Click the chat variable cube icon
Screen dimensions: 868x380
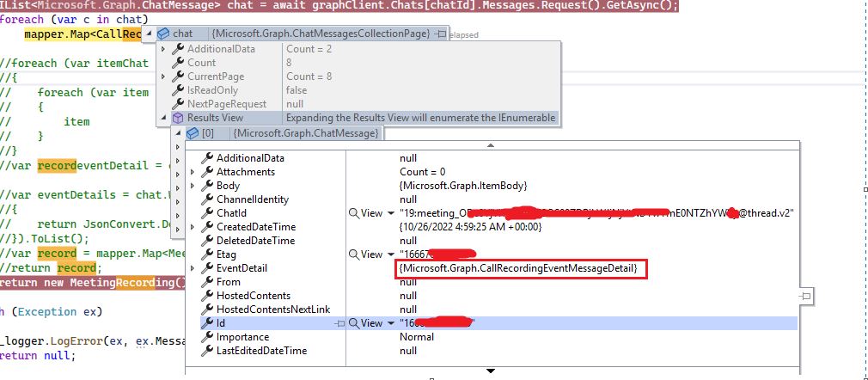tap(163, 34)
